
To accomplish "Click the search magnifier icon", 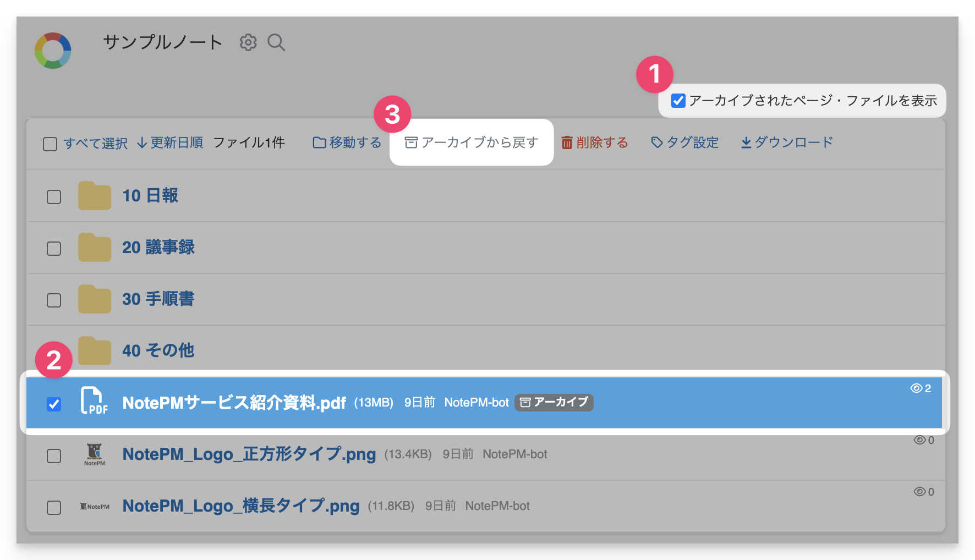I will tap(276, 42).
